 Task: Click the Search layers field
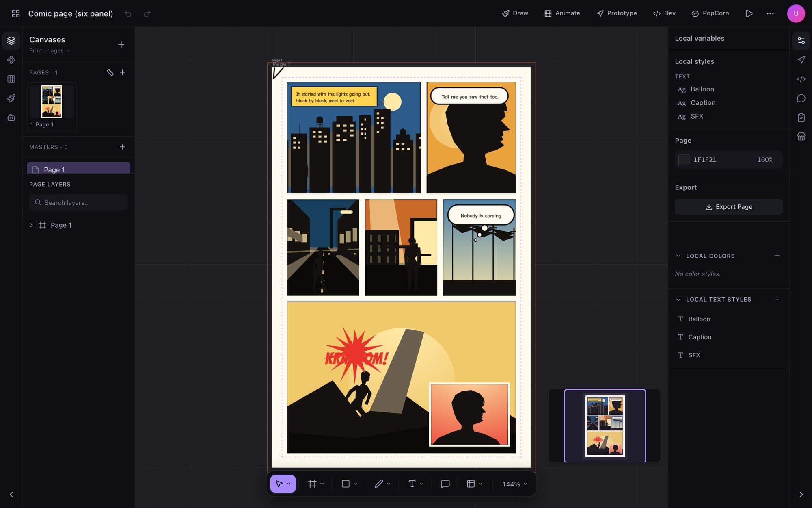coord(78,202)
